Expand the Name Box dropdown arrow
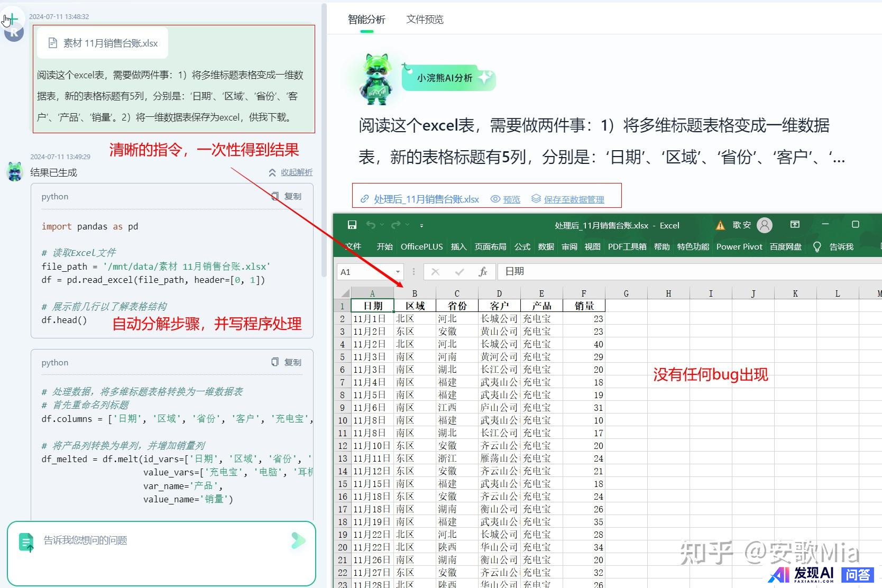 398,272
